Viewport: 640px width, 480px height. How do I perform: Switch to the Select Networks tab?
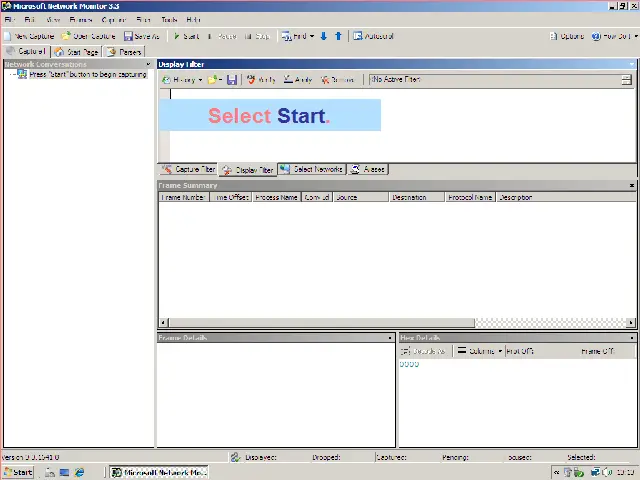(x=312, y=169)
